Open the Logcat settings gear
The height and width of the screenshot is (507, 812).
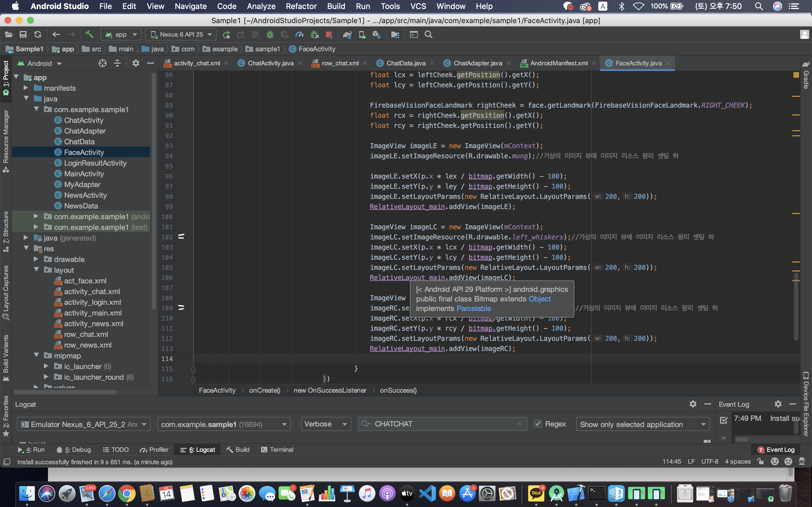click(692, 404)
